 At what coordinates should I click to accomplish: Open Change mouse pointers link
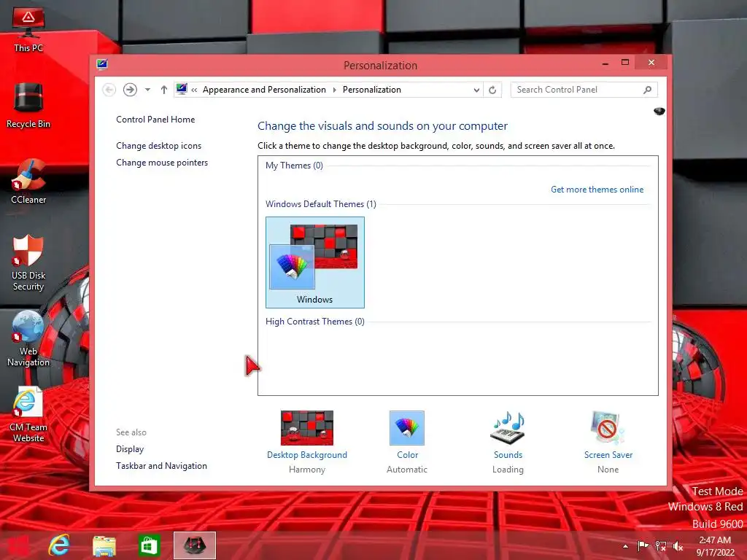(x=162, y=163)
